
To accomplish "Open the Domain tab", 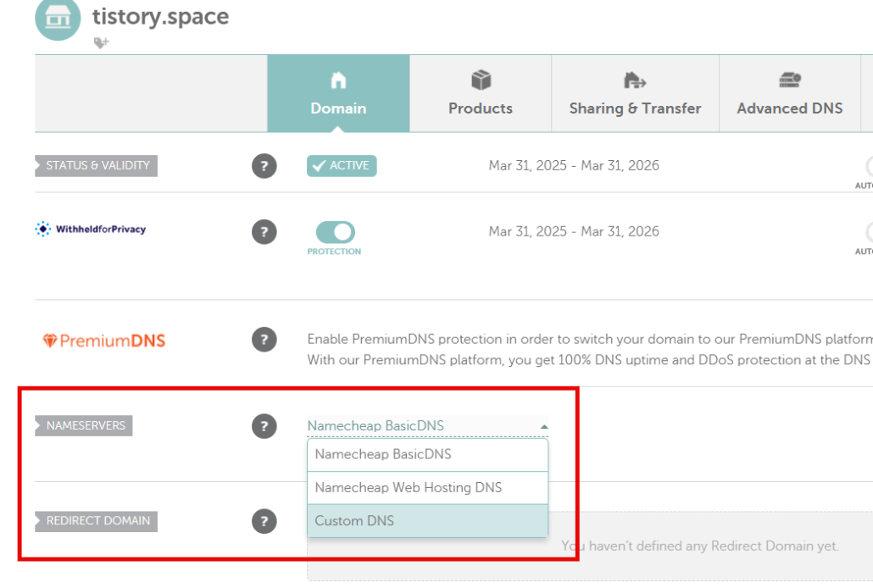I will point(338,93).
